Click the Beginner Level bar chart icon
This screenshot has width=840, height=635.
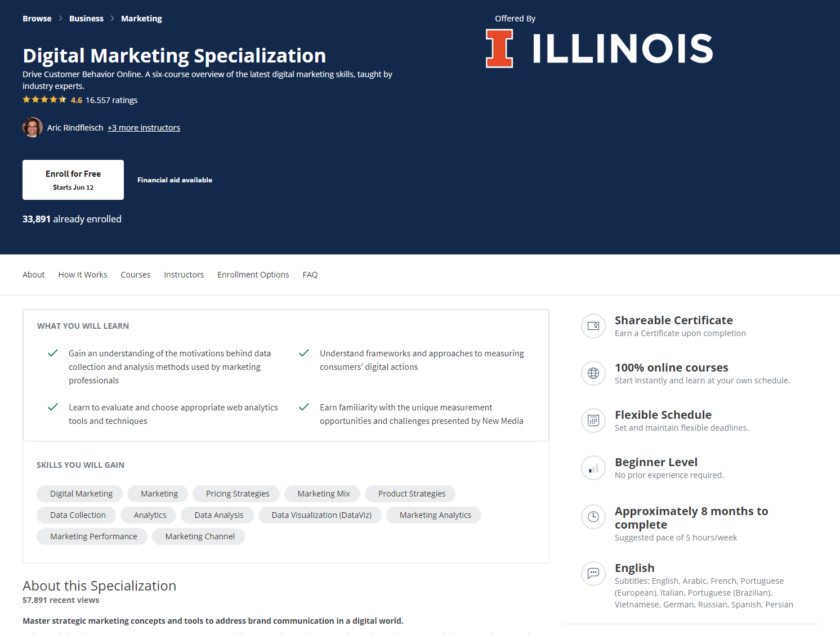pos(593,468)
